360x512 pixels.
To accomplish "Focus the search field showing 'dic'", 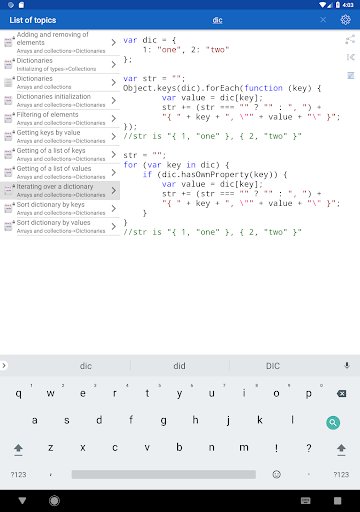I will [x=217, y=20].
